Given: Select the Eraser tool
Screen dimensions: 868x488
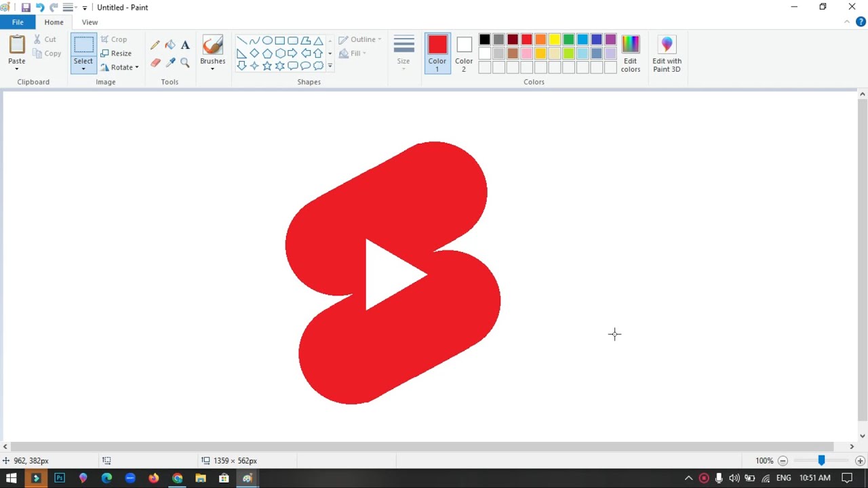Looking at the screenshot, I should 155,62.
